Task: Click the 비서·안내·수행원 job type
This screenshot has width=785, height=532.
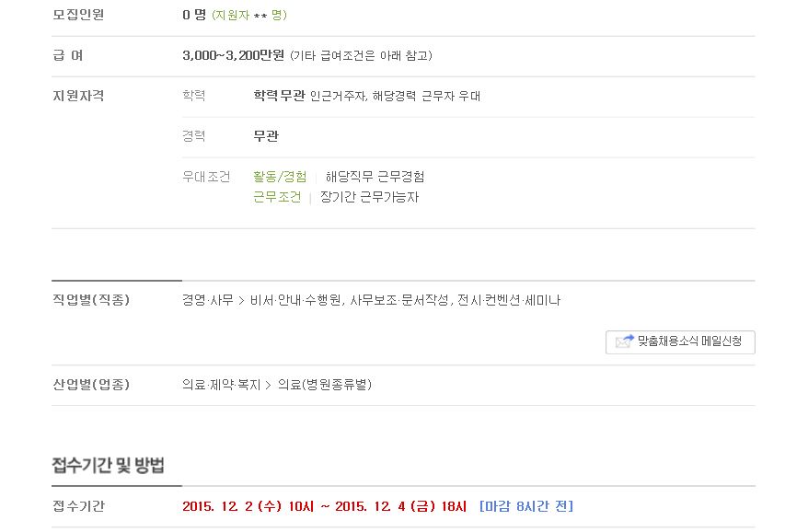Action: (296, 300)
